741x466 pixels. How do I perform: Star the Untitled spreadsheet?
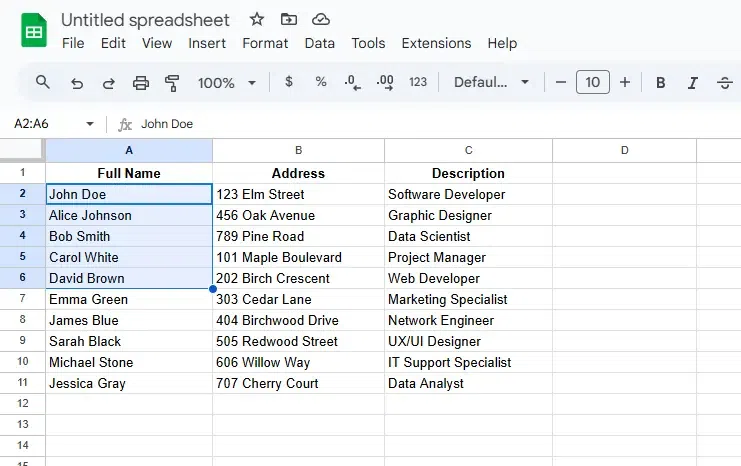tap(257, 19)
